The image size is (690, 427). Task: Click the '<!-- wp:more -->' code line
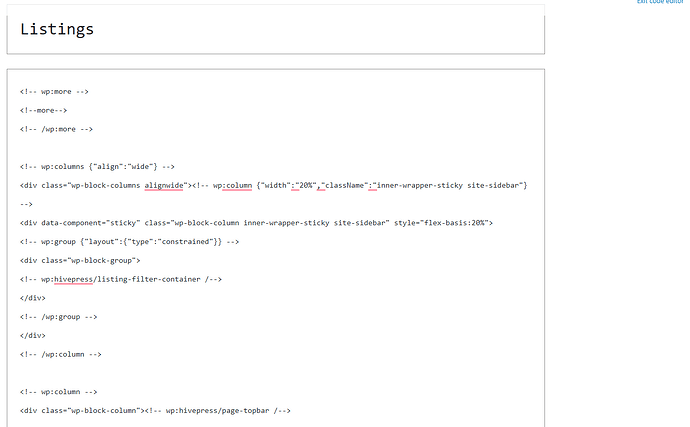[54, 92]
